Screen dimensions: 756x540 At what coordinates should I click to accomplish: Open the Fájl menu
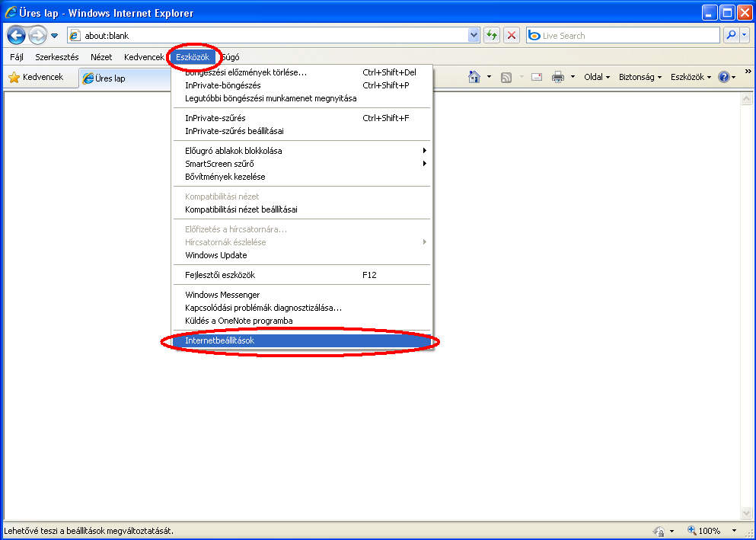17,57
